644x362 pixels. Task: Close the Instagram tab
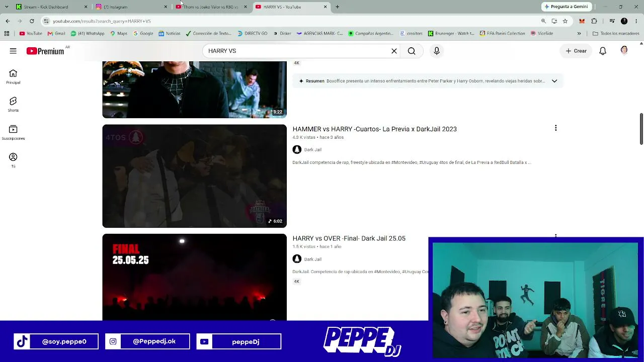coord(166,7)
